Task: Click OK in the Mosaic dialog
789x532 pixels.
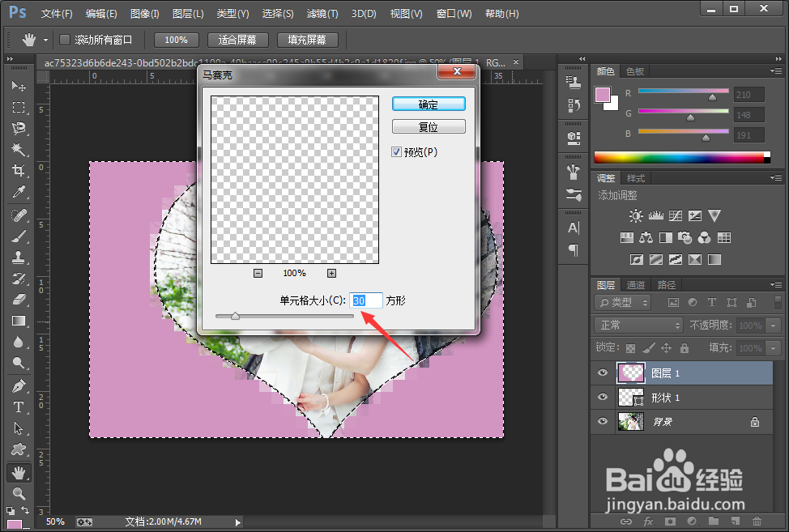Action: [429, 104]
